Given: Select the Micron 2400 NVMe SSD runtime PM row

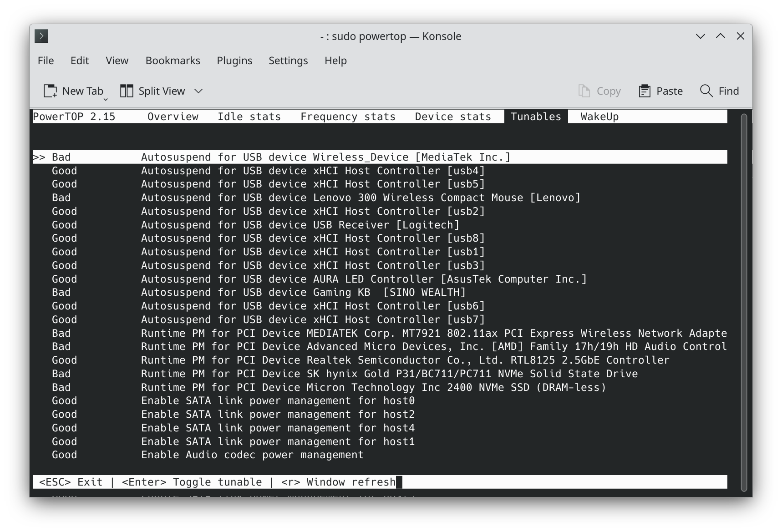Looking at the screenshot, I should click(373, 387).
